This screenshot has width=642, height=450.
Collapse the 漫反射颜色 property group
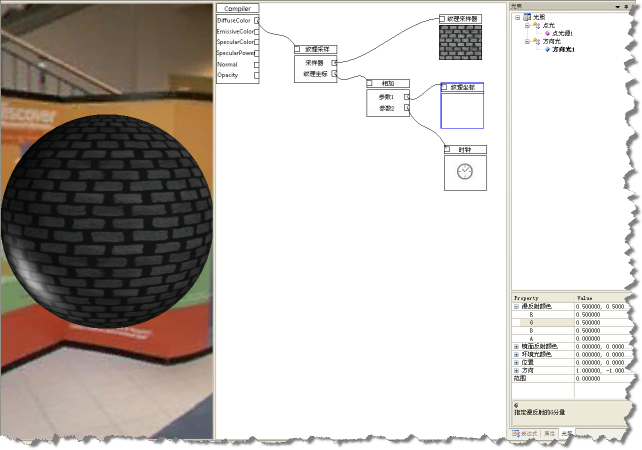(x=516, y=306)
